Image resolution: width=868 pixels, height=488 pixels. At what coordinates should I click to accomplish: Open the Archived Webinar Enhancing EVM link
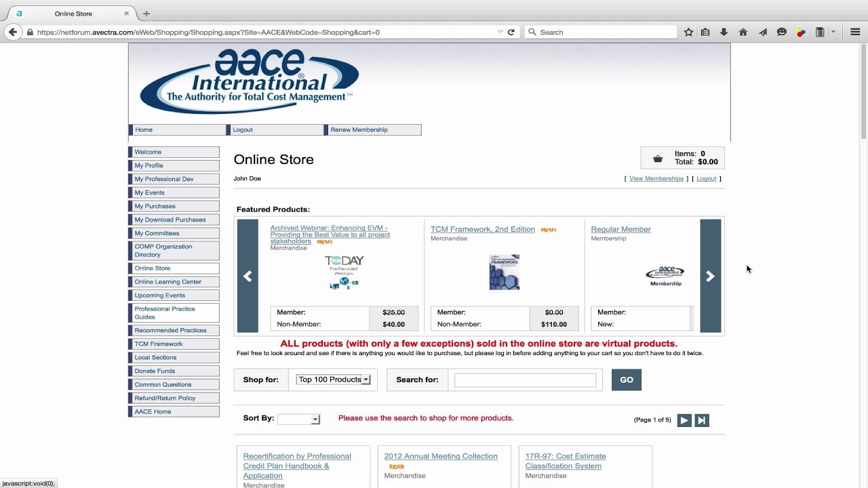click(330, 235)
